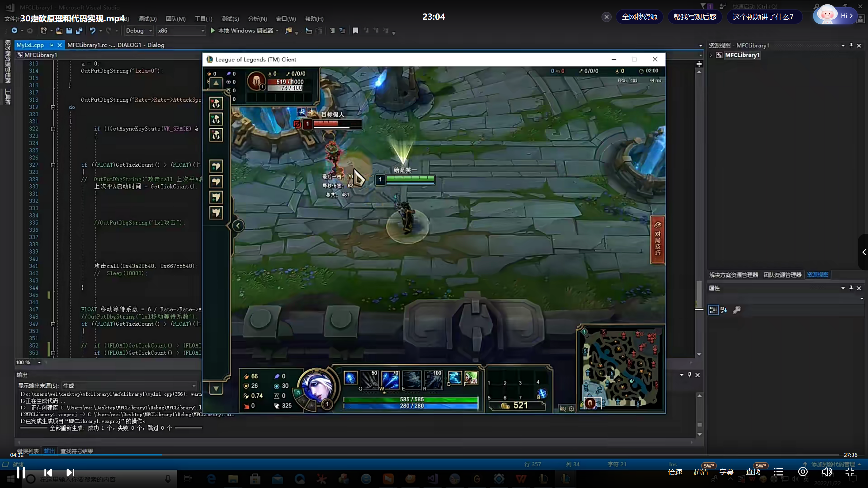Open the video playlist icon
Viewport: 868px width, 488px height.
point(778,472)
